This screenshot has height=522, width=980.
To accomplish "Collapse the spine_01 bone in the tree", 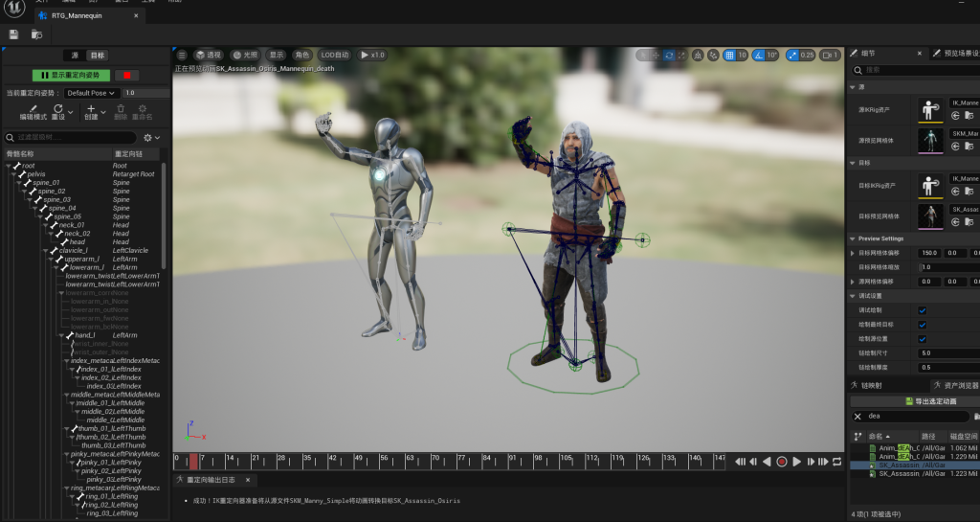I will pos(19,183).
